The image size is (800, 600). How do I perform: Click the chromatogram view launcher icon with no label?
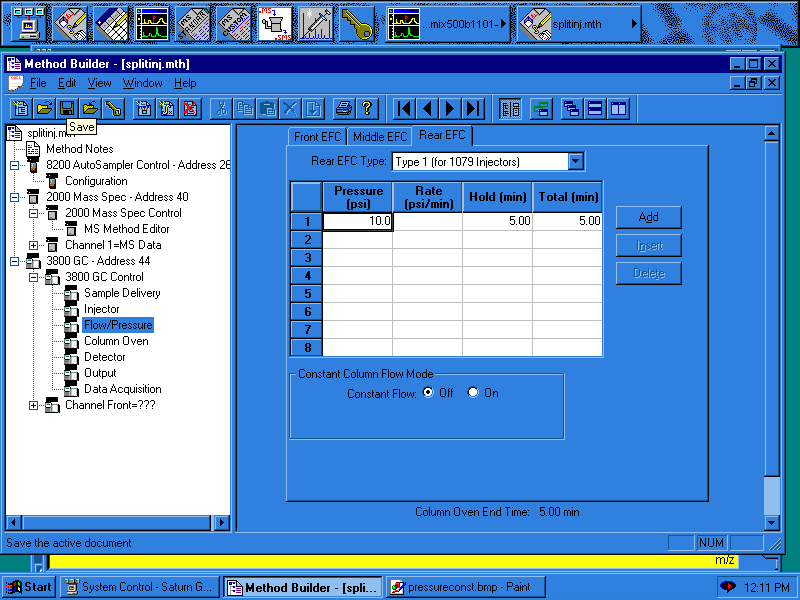(x=153, y=23)
